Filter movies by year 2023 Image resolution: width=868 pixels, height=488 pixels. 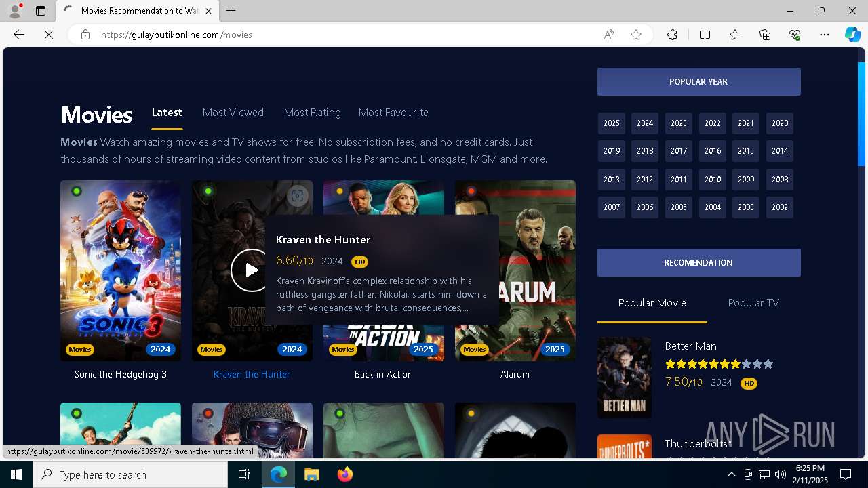click(679, 123)
